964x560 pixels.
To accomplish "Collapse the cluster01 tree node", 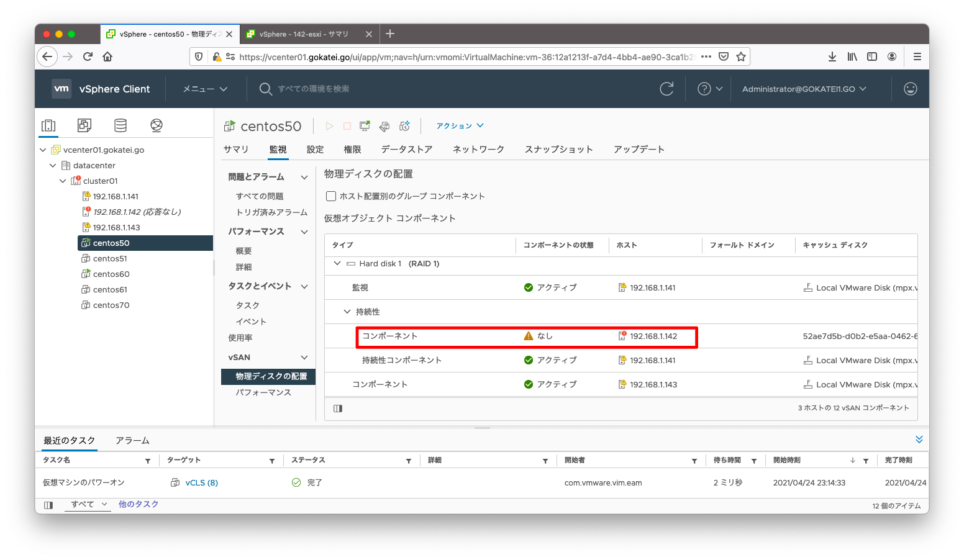I will coord(62,181).
